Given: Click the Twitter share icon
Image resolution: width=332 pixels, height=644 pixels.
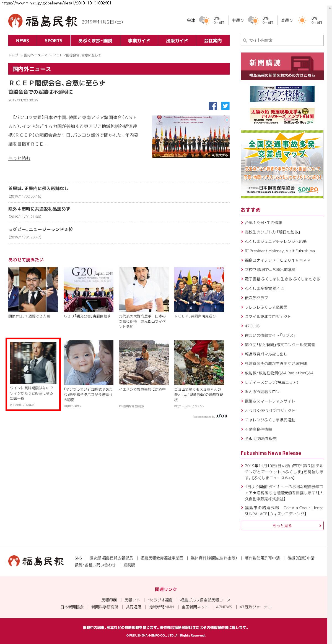Looking at the screenshot, I should point(225,106).
